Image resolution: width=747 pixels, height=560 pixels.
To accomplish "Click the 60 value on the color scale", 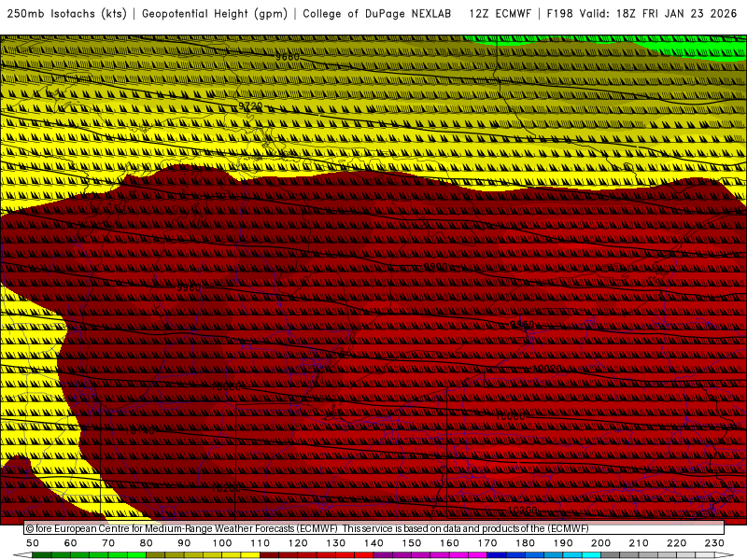I will 71,543.
